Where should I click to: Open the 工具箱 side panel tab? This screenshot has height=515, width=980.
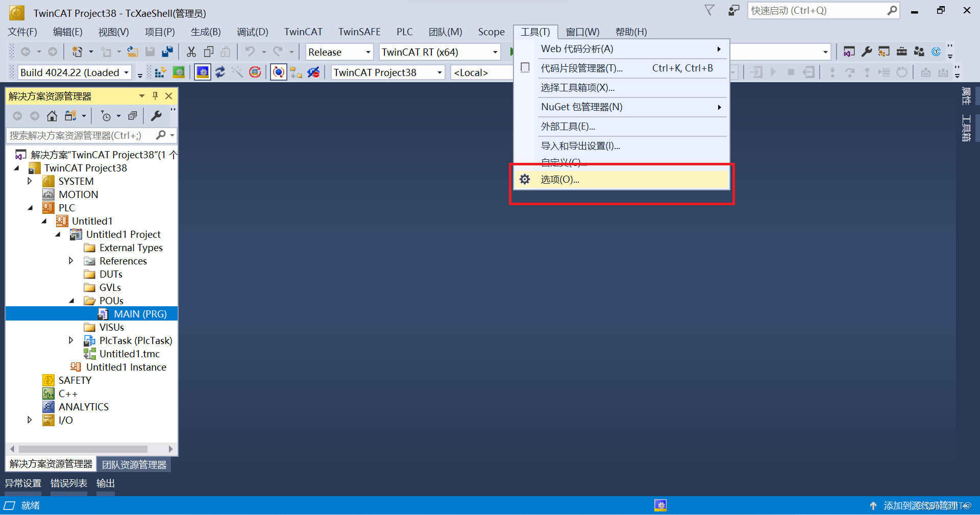tap(966, 128)
